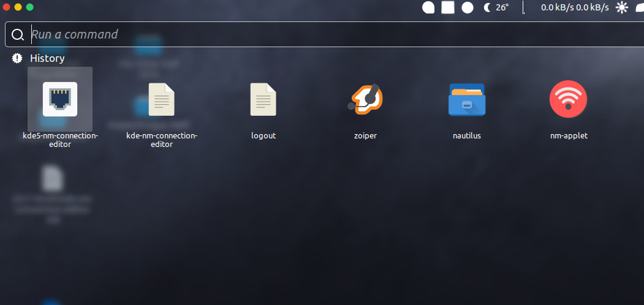
Task: Launch zoiper headset icon
Action: [x=365, y=99]
